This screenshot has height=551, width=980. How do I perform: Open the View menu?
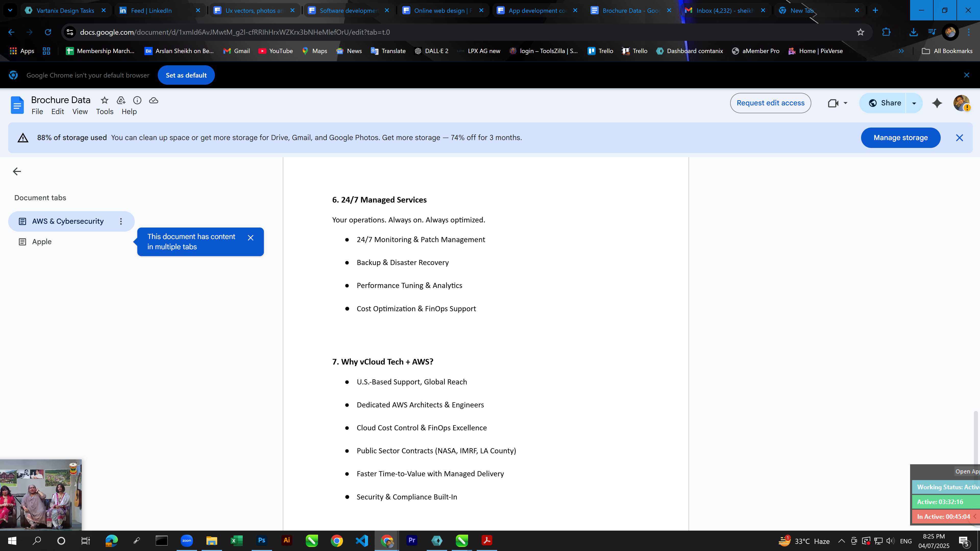[x=80, y=111]
